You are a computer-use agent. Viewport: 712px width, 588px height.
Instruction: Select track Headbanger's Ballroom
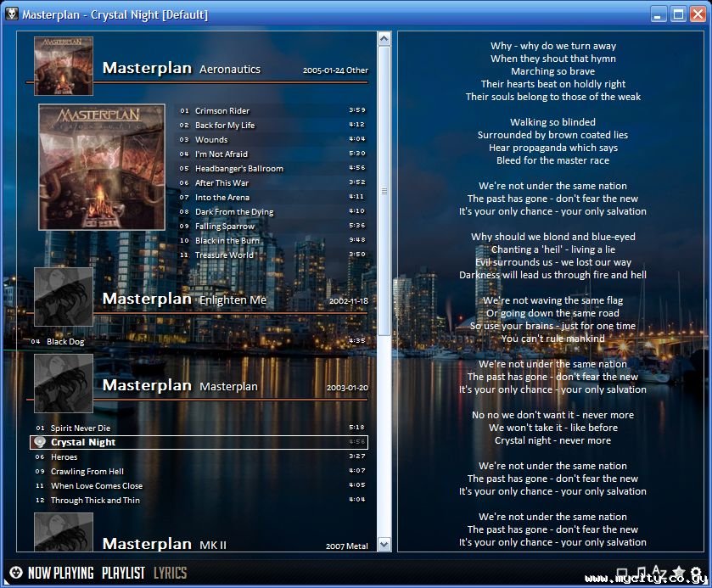[x=272, y=168]
